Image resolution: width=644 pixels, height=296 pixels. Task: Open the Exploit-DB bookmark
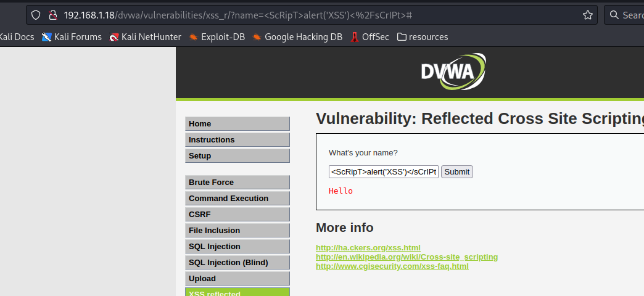[x=217, y=37]
